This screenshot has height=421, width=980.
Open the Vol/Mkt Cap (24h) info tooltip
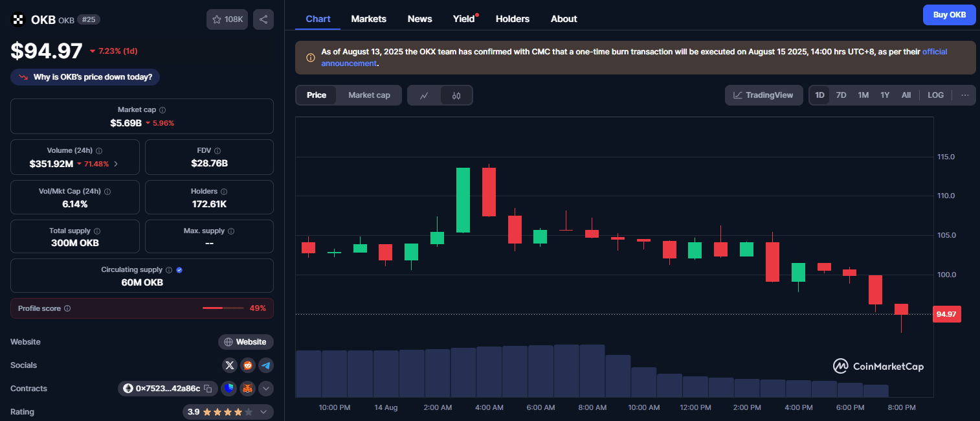pyautogui.click(x=107, y=192)
